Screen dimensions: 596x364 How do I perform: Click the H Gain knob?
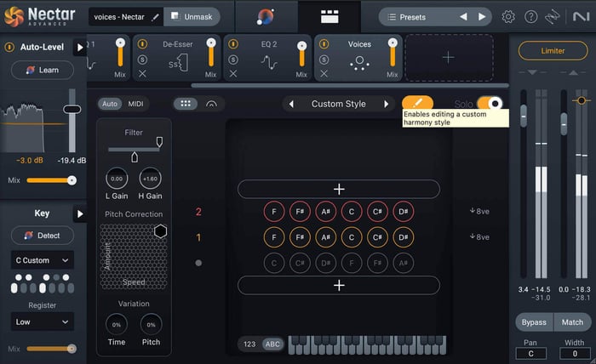click(x=151, y=179)
